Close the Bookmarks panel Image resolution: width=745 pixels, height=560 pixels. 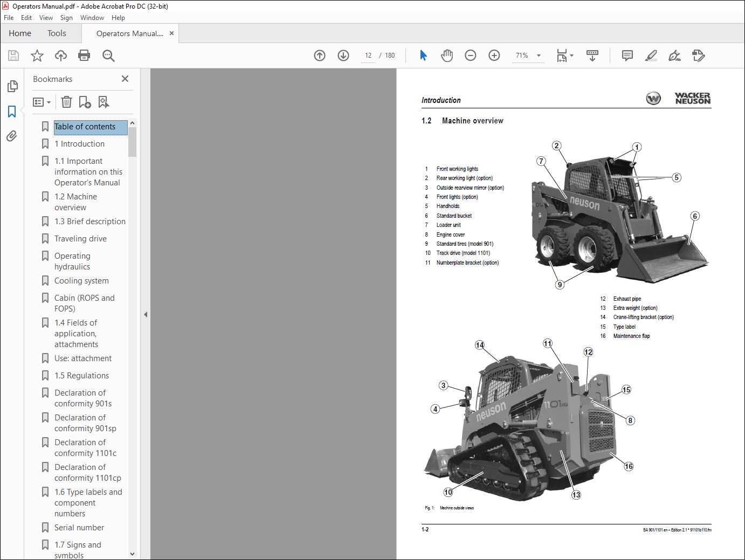pos(125,79)
